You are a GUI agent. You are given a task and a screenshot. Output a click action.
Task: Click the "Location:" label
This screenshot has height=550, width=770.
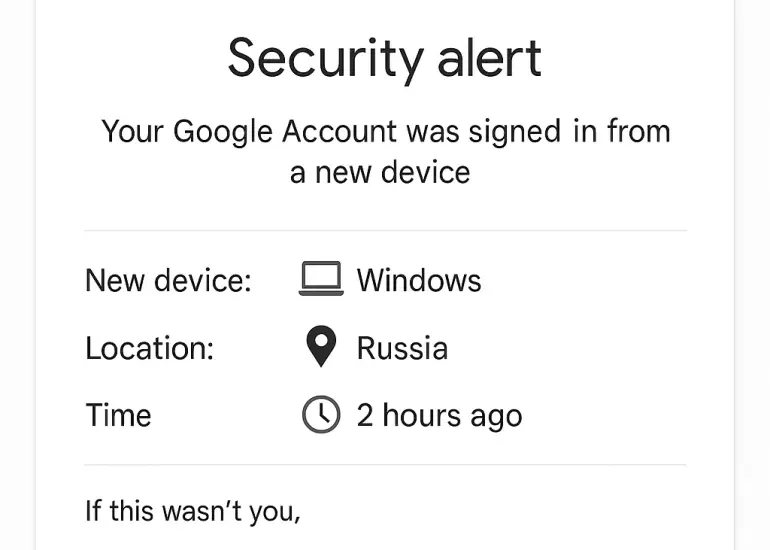pyautogui.click(x=150, y=348)
